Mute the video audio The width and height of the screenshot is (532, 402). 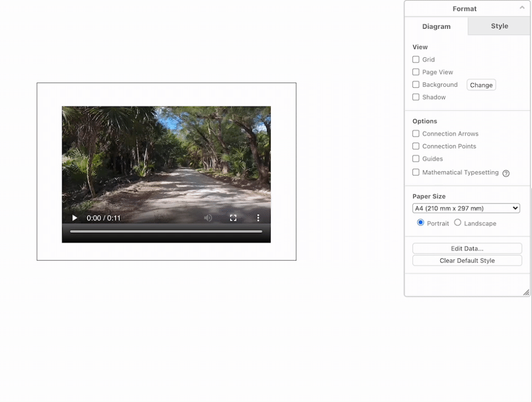click(x=208, y=218)
